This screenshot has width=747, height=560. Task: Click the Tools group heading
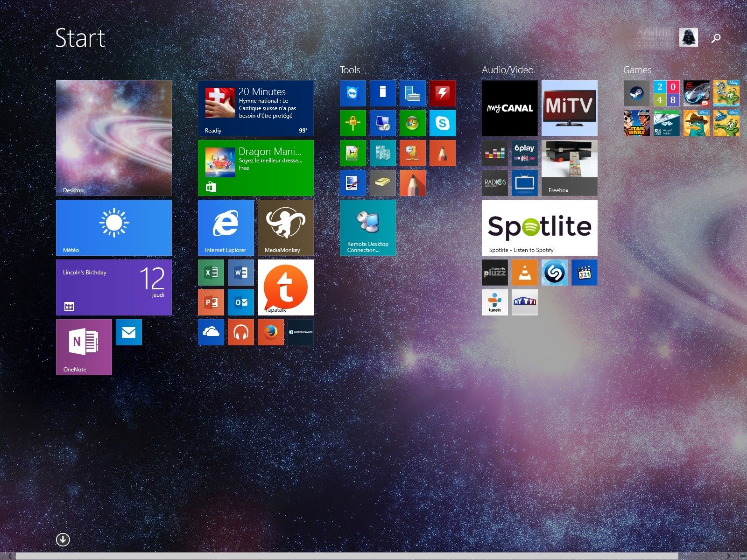tap(350, 70)
